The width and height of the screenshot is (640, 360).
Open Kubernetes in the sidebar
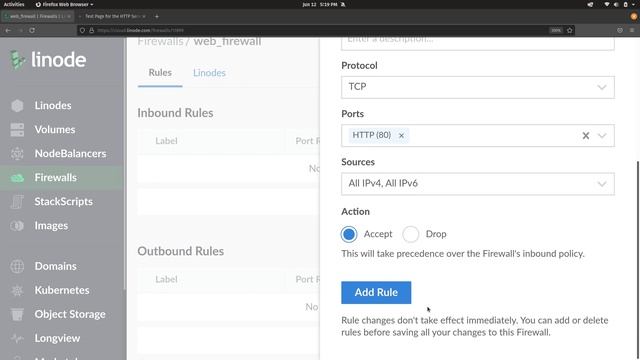(x=62, y=290)
